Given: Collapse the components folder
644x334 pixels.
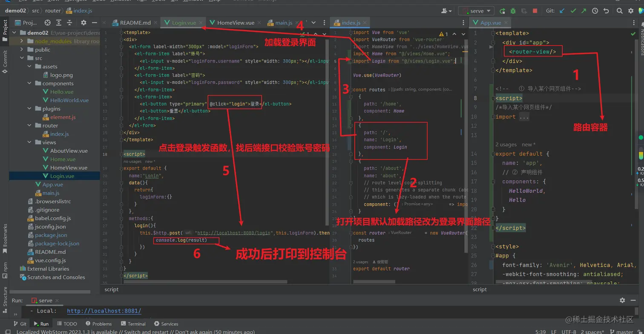Looking at the screenshot, I should 29,83.
